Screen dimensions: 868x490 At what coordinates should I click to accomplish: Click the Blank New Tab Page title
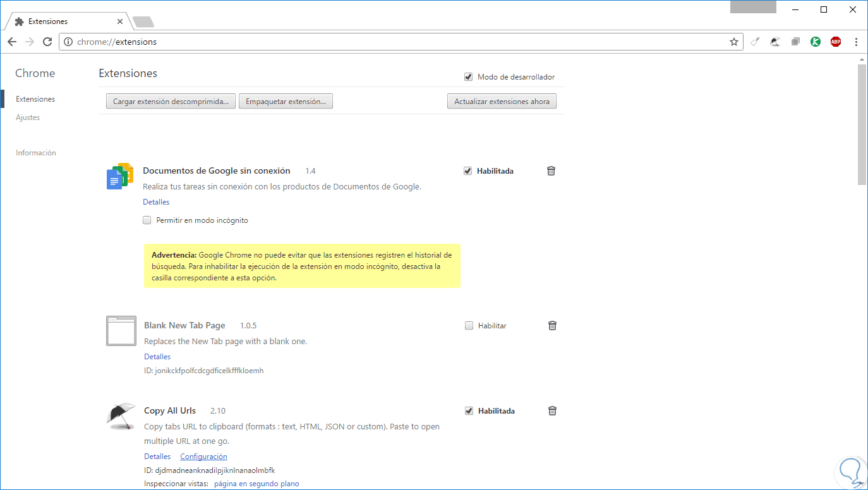pyautogui.click(x=184, y=325)
